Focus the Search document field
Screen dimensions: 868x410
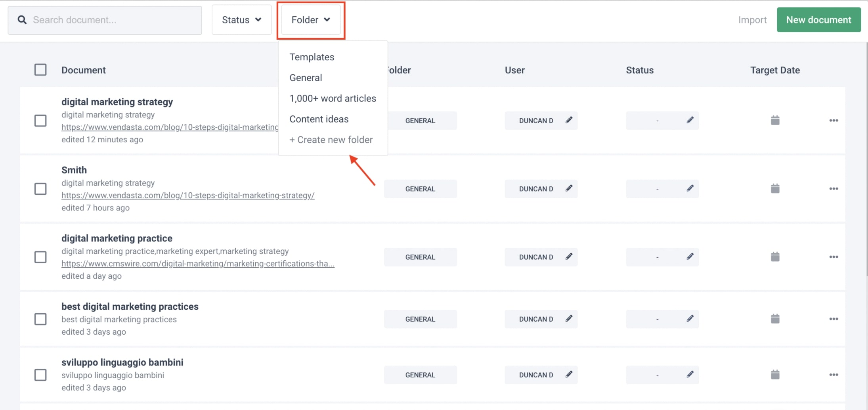[105, 20]
